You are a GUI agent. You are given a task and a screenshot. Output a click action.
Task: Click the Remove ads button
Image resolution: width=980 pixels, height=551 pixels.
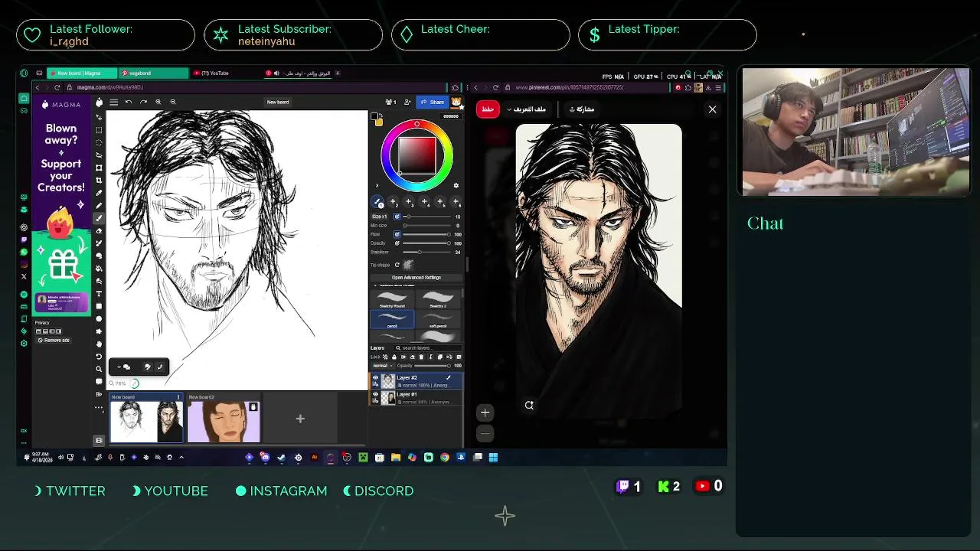pos(54,340)
